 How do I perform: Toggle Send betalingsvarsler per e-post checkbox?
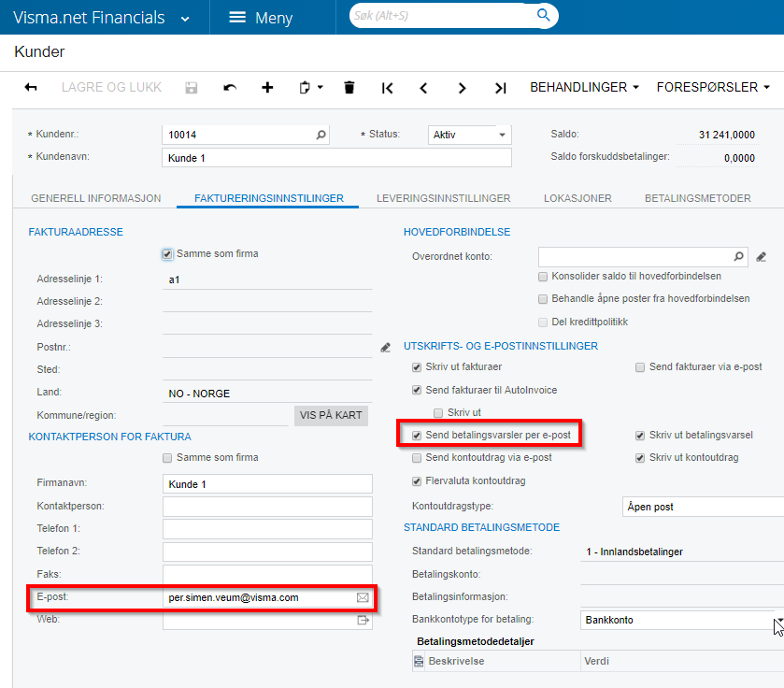[417, 435]
